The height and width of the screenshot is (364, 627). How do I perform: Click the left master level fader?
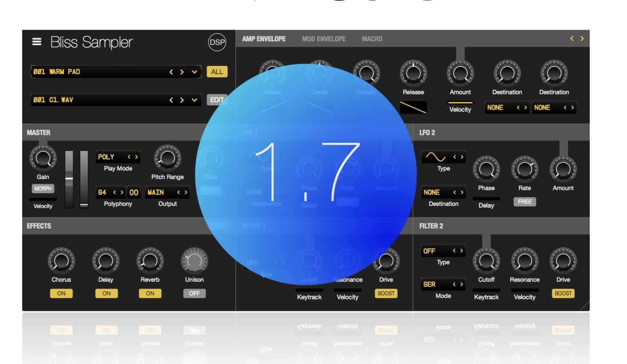coord(69,179)
